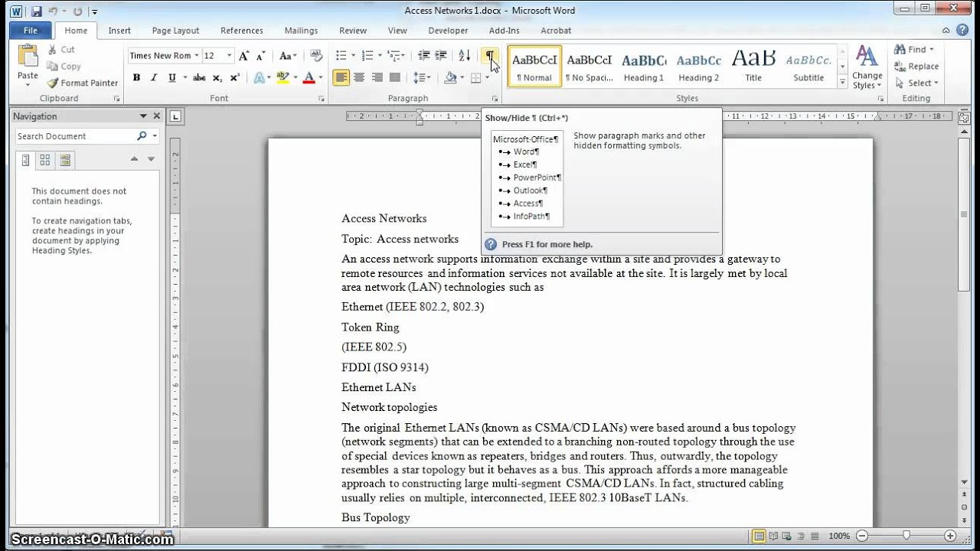Switch to the Insert tab
980x551 pixels.
(119, 31)
